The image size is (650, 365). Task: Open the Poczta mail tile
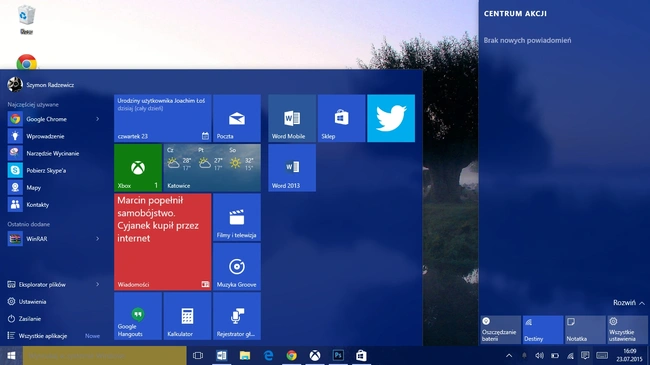pos(237,118)
